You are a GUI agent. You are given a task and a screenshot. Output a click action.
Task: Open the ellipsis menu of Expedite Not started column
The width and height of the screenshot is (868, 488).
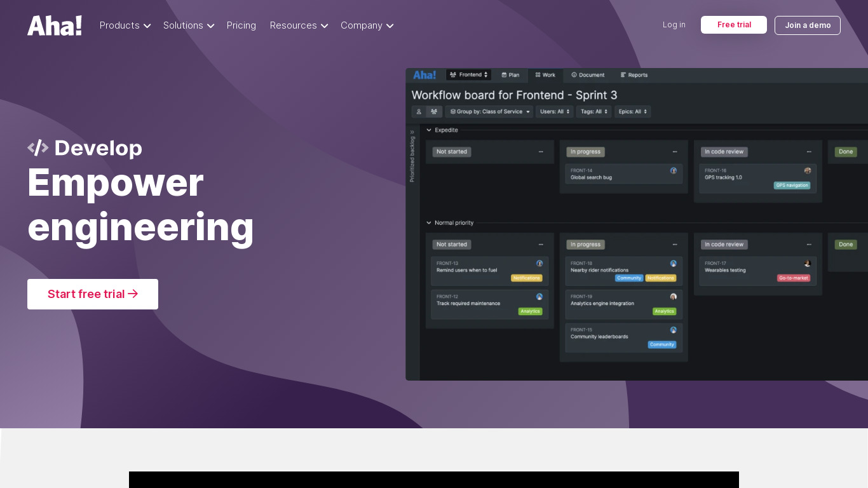pos(541,152)
